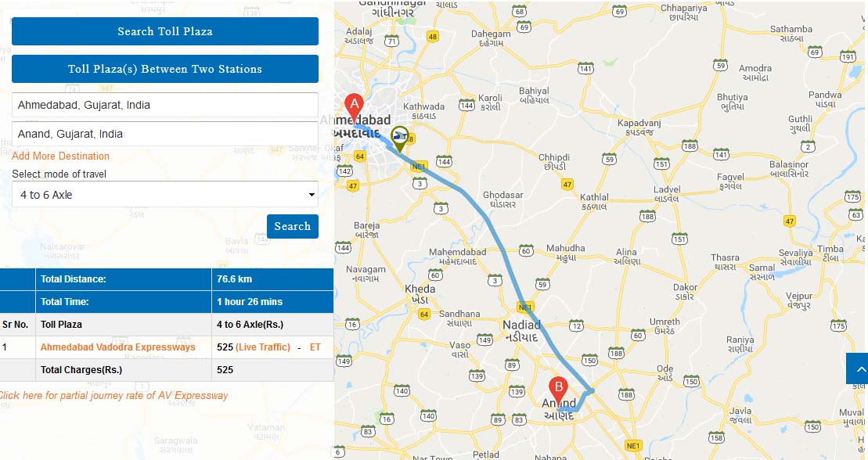Switch to Search Toll Plaza tab
868x460 pixels.
[165, 31]
